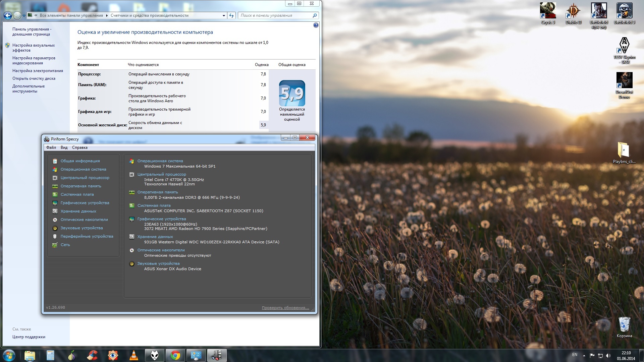Select Graphics devices icon in Speccy sidebar

click(x=55, y=203)
